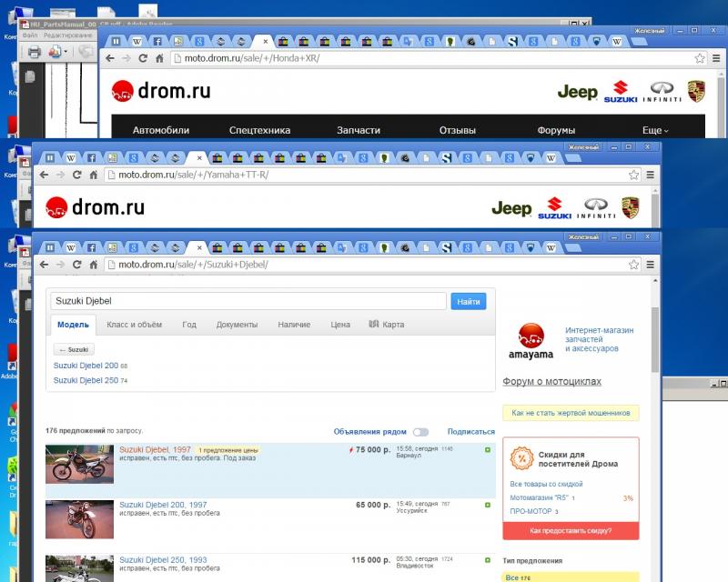728x582 pixels.
Task: Open the photo thumbnail of the 65 000 р. listing
Action: point(79,520)
